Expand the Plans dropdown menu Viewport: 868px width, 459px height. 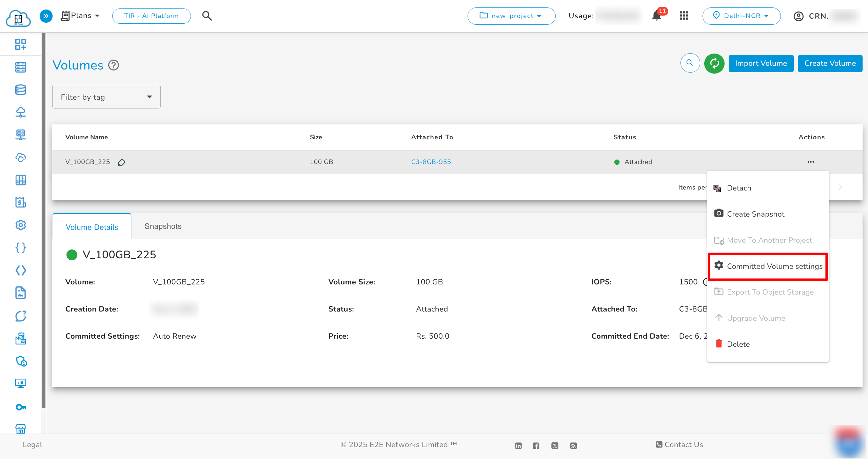81,16
